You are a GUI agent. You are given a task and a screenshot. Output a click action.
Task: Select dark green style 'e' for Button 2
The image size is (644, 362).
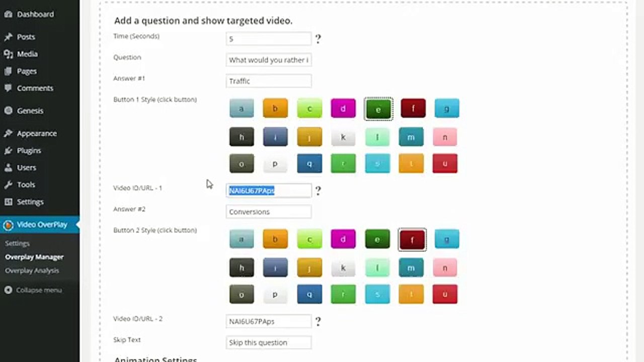pyautogui.click(x=377, y=239)
